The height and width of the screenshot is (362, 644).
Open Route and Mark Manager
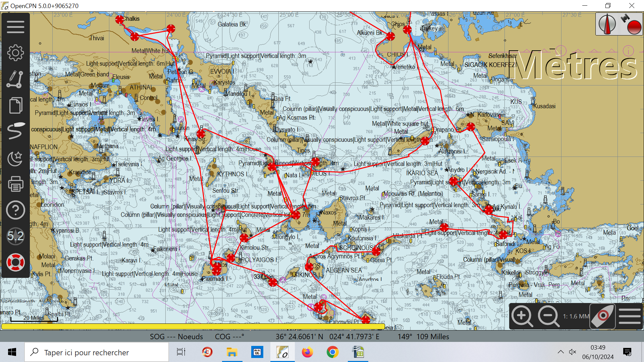(x=15, y=105)
